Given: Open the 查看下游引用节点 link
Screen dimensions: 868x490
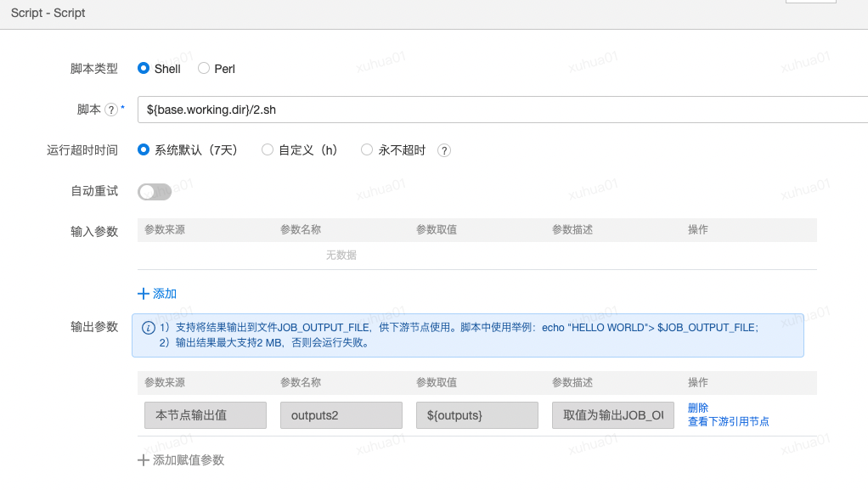Looking at the screenshot, I should point(728,421).
